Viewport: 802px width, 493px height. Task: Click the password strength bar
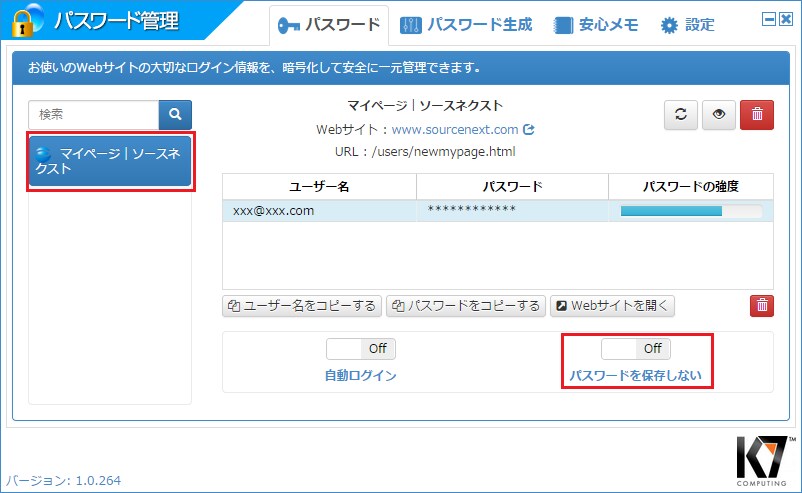[690, 211]
